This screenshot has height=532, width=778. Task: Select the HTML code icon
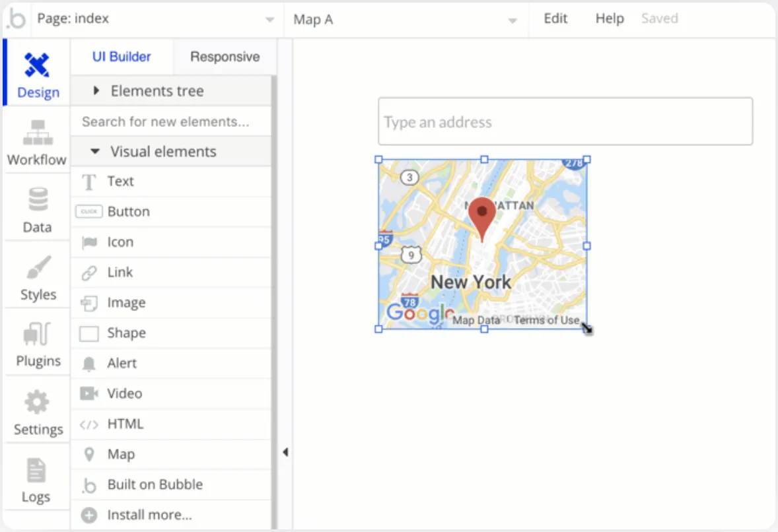tap(88, 424)
